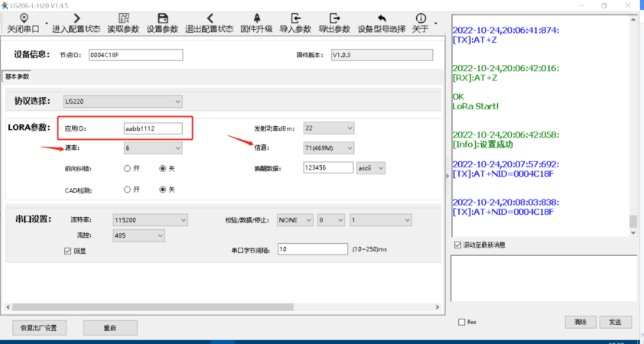Click the 读取参数 eye icon
Image resolution: width=644 pixels, height=344 pixels.
[122, 23]
